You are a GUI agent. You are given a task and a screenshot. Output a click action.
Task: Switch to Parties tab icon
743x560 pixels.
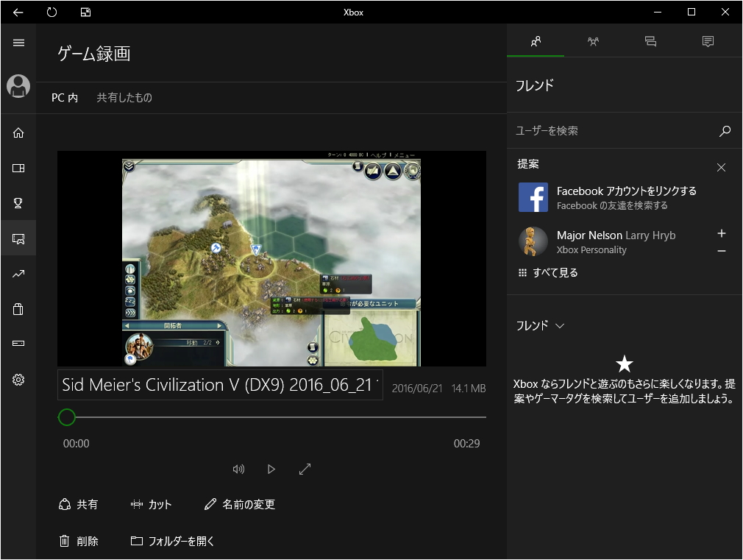tap(593, 41)
